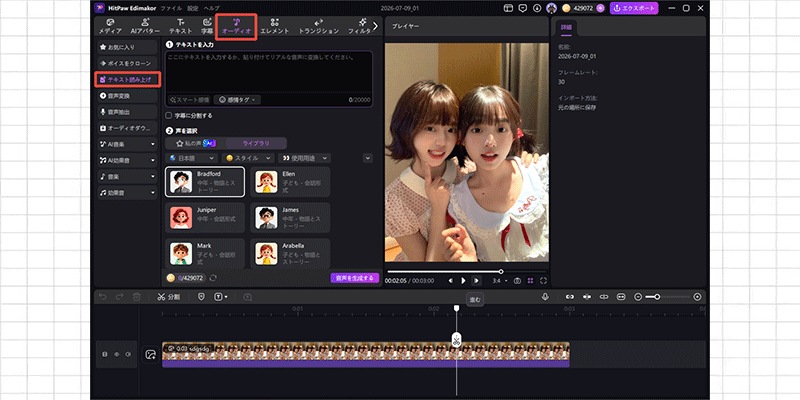Image resolution: width=800 pixels, height=400 pixels.
Task: Open the feedback message icon
Action: click(x=522, y=8)
